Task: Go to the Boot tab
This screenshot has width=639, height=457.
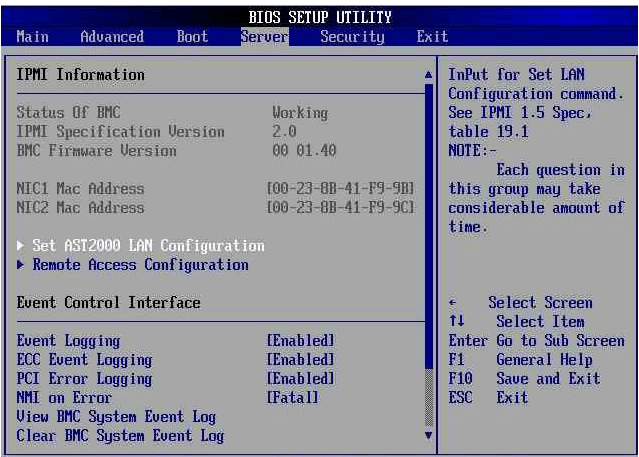Action: [x=192, y=37]
